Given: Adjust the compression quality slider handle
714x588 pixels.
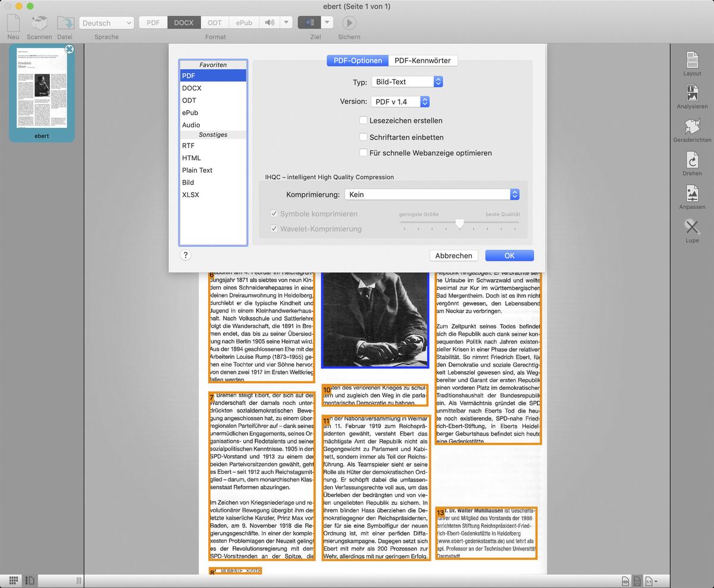Looking at the screenshot, I should pyautogui.click(x=459, y=223).
